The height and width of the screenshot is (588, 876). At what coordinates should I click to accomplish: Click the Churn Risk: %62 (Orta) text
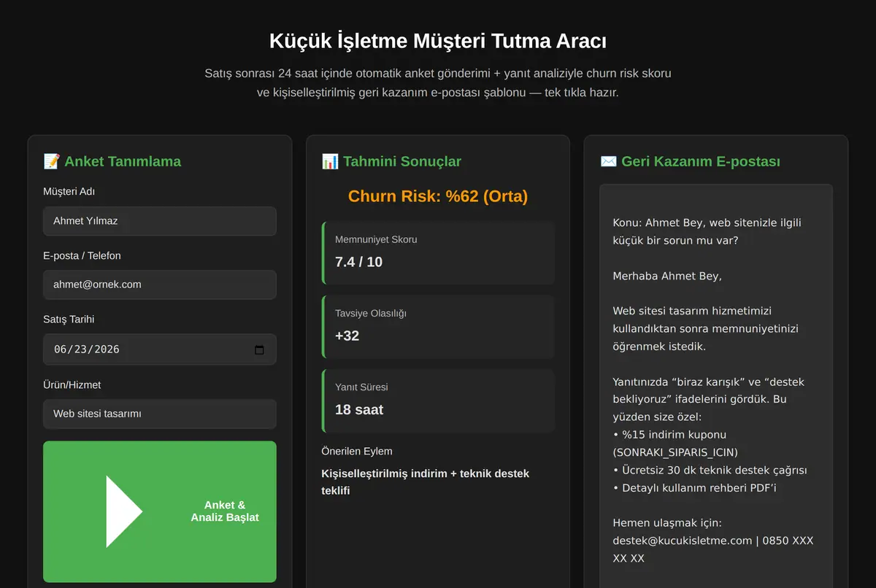click(438, 196)
